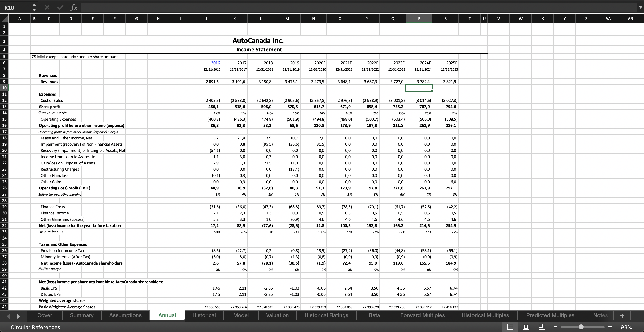Click the zoom in plus button

point(610,327)
